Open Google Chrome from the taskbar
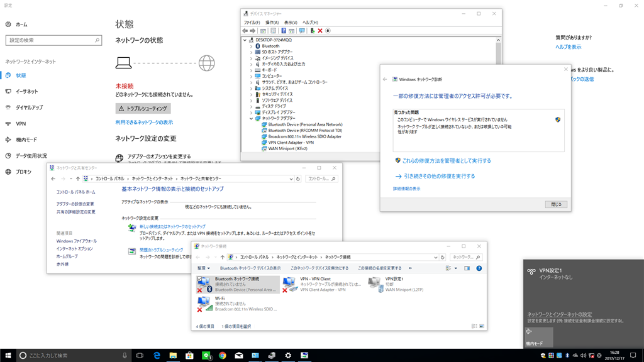This screenshot has width=644, height=362. [x=222, y=356]
